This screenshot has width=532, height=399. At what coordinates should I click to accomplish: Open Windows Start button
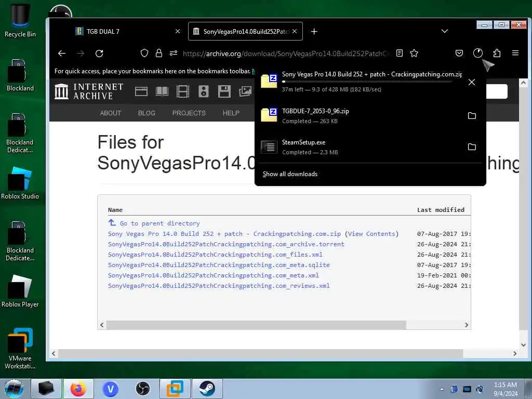pyautogui.click(x=14, y=389)
